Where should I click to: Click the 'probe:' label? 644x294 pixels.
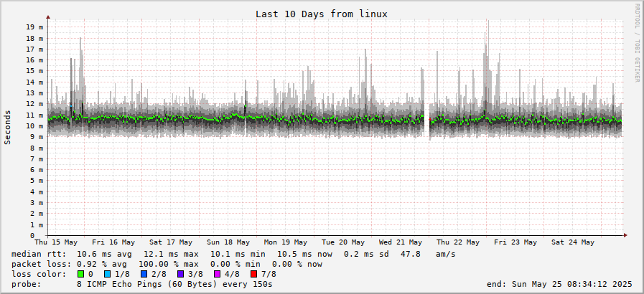click(x=27, y=284)
